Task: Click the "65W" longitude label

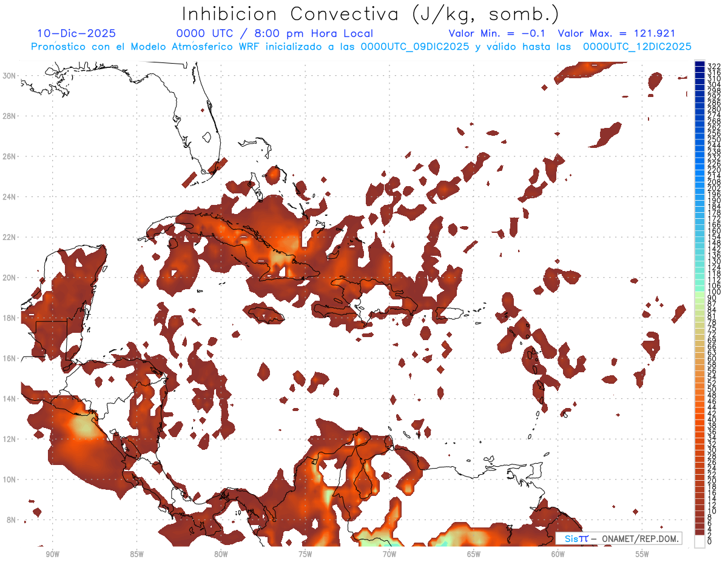Action: point(474,554)
